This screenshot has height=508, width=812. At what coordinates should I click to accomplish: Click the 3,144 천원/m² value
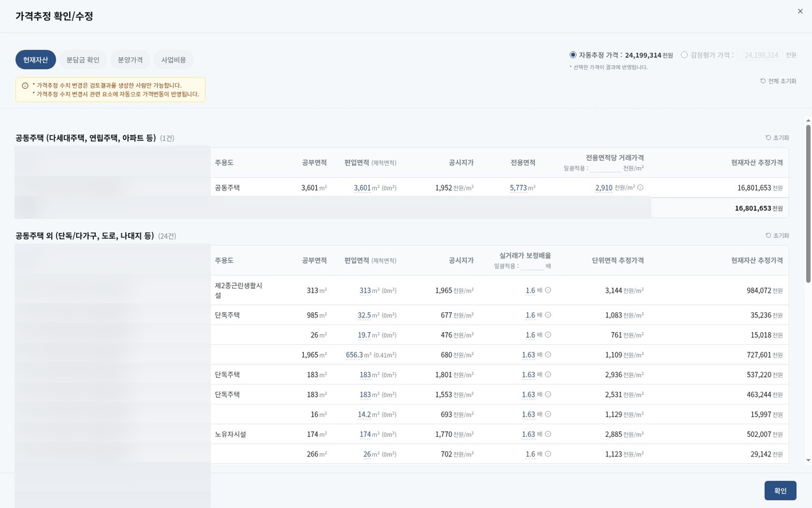tap(624, 291)
